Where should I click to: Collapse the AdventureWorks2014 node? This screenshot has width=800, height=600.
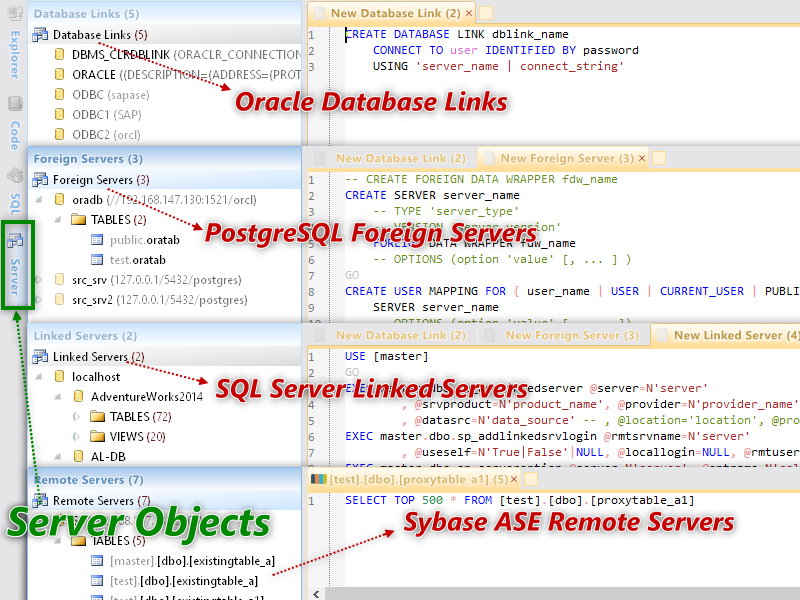click(58, 396)
